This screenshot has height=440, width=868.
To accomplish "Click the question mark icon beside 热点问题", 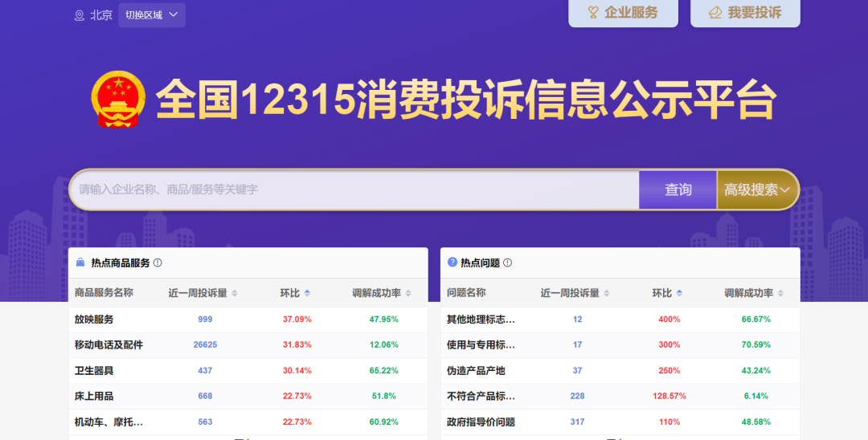I will click(452, 262).
